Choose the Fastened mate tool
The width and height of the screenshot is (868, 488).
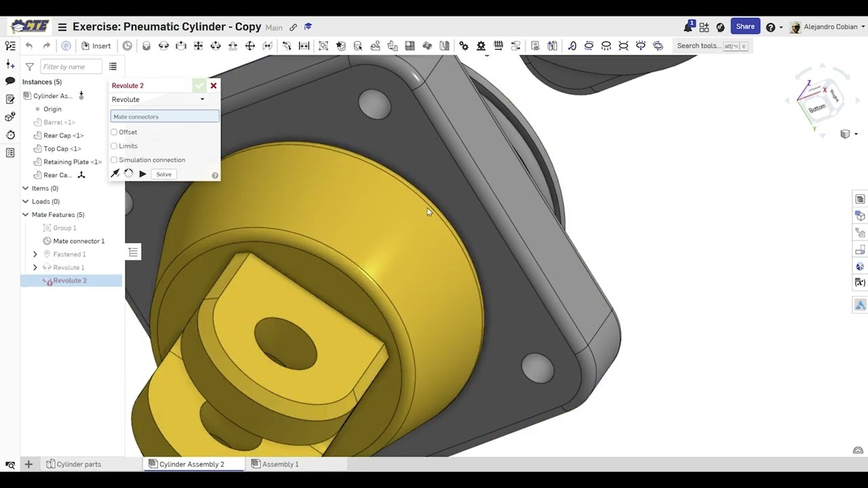(146, 46)
